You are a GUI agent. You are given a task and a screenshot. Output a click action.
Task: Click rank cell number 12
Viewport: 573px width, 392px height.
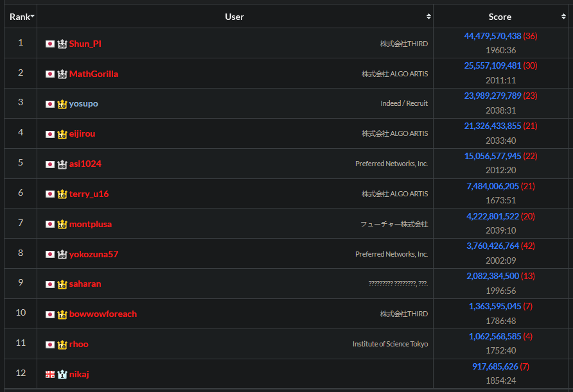(x=21, y=373)
